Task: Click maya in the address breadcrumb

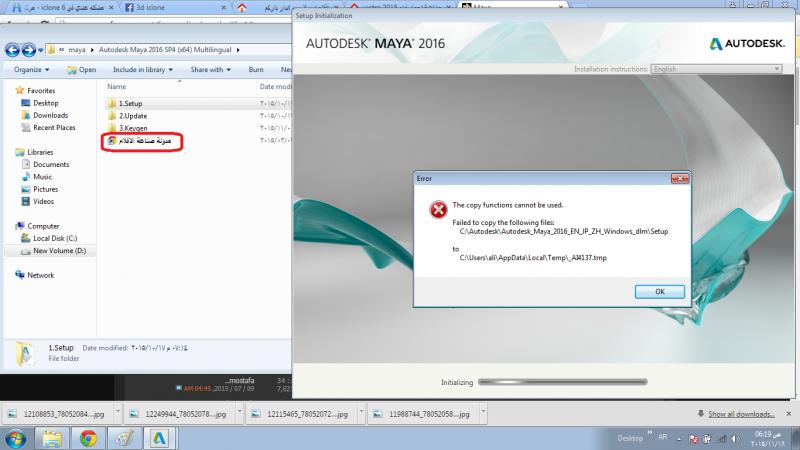Action: (x=77, y=50)
